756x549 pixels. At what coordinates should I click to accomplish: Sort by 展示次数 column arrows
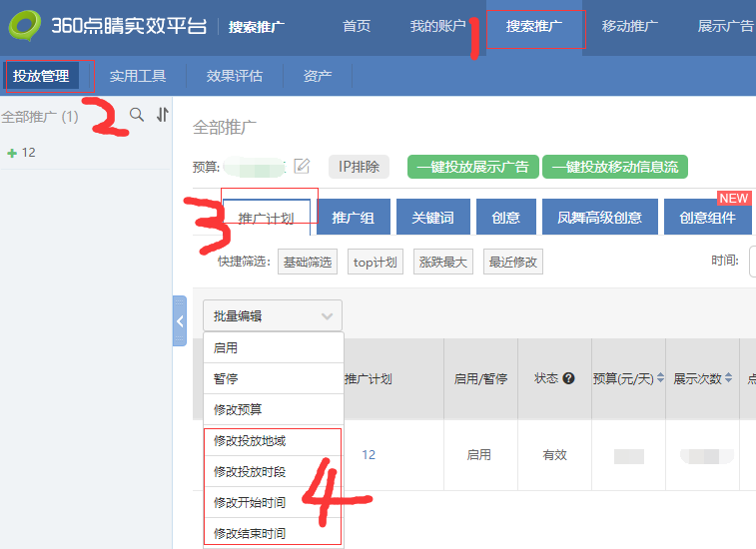(x=728, y=379)
